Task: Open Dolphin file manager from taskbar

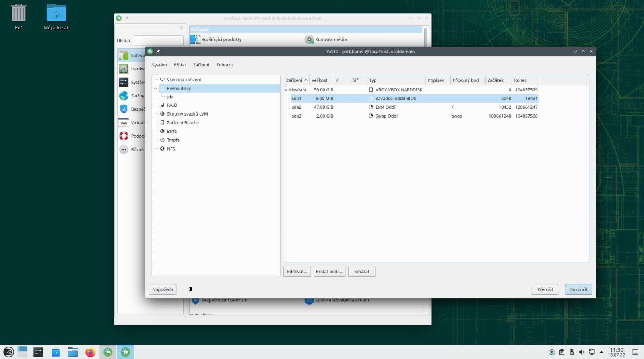Action: point(73,352)
